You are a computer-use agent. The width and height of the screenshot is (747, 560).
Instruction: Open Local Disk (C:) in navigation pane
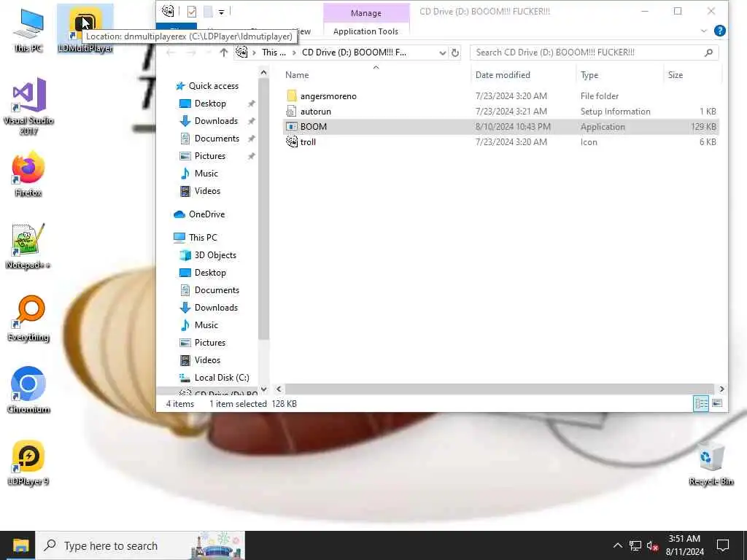[222, 378]
